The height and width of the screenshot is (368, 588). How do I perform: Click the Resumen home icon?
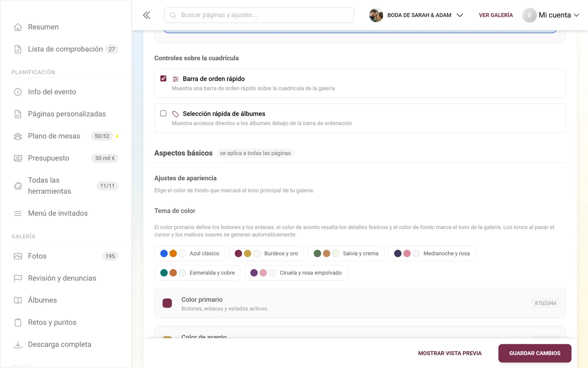[x=18, y=27]
